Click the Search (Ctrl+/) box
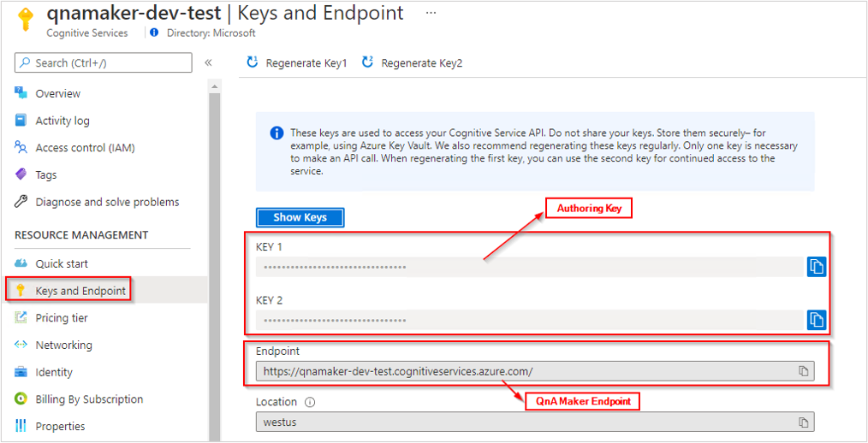Viewport: 868px width, 443px height. [104, 63]
